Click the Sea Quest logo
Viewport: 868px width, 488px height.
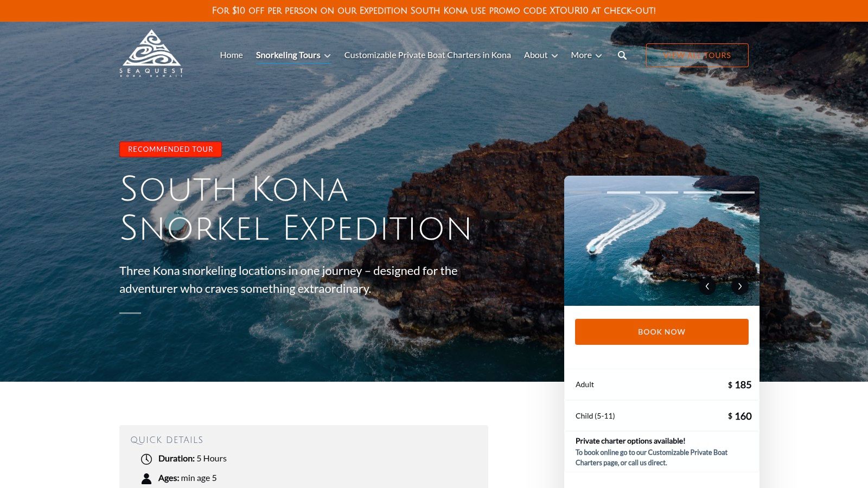(151, 53)
